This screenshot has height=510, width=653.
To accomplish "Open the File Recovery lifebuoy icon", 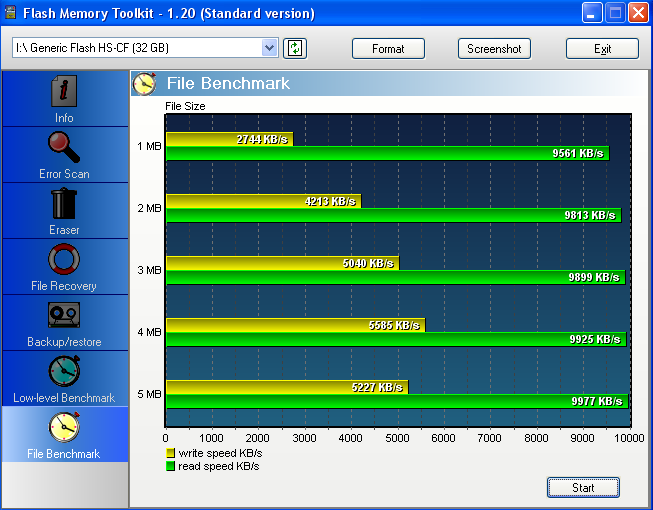I will coord(64,259).
